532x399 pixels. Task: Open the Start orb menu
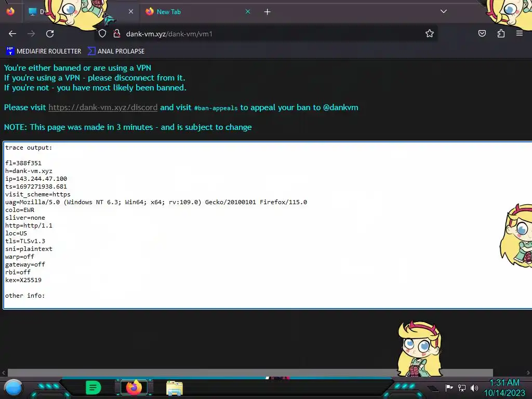(x=13, y=388)
